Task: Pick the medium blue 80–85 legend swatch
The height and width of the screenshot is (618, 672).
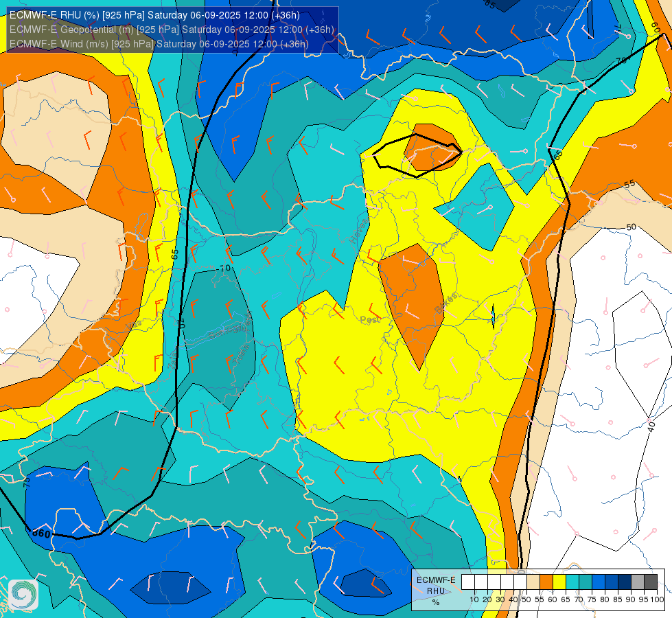Action: [x=612, y=582]
